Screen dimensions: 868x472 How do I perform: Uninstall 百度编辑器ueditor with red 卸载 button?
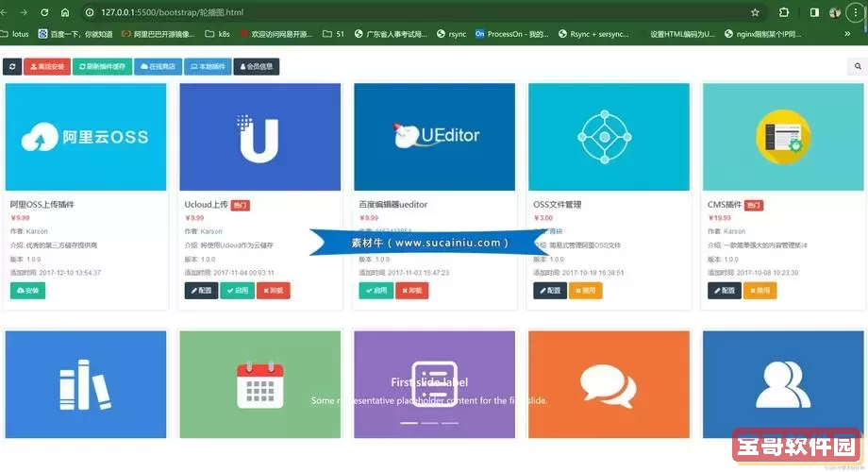(x=412, y=291)
